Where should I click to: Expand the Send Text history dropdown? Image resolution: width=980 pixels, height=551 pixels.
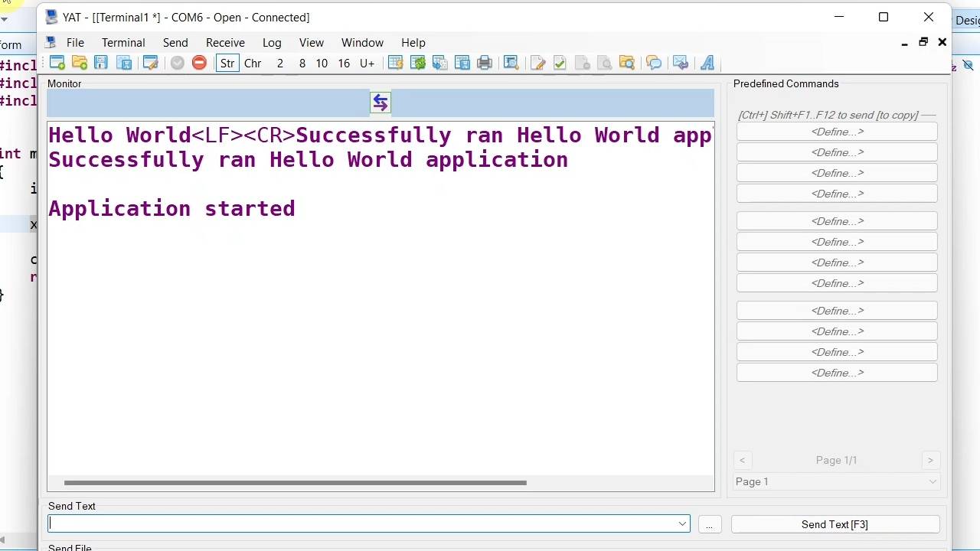[x=682, y=524]
